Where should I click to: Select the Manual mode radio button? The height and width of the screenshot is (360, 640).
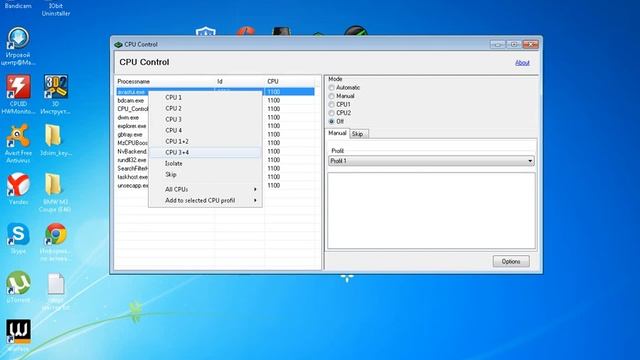(x=331, y=96)
